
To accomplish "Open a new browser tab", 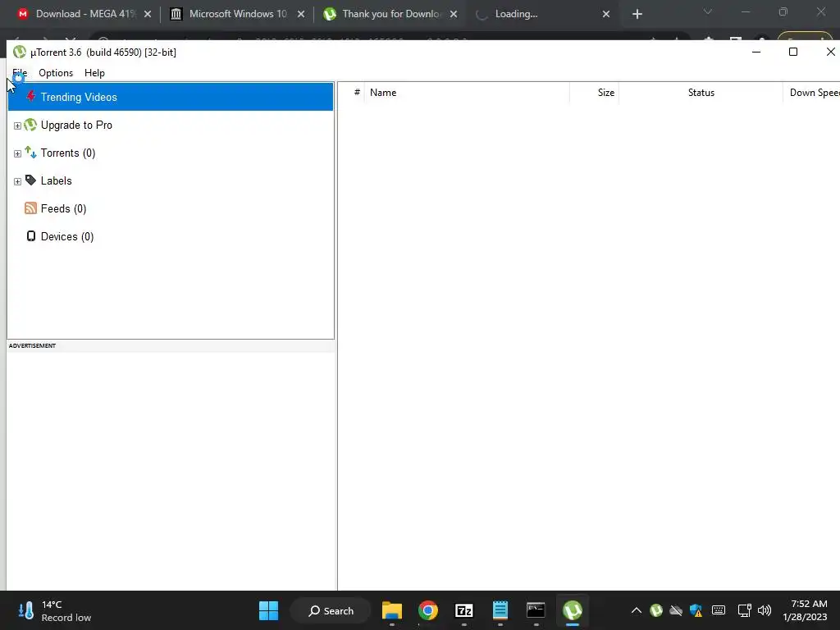I will pyautogui.click(x=637, y=14).
